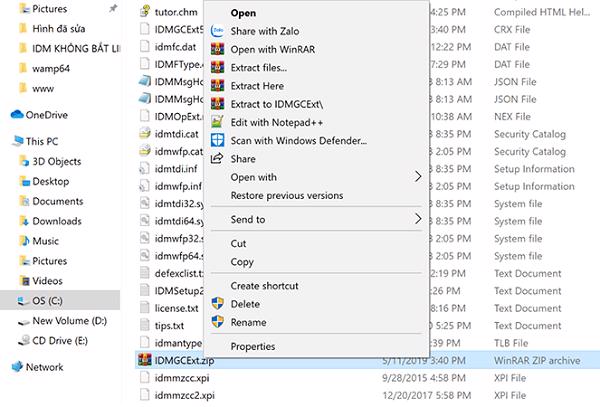Click the Notepad++ icon in context menu

(x=217, y=122)
